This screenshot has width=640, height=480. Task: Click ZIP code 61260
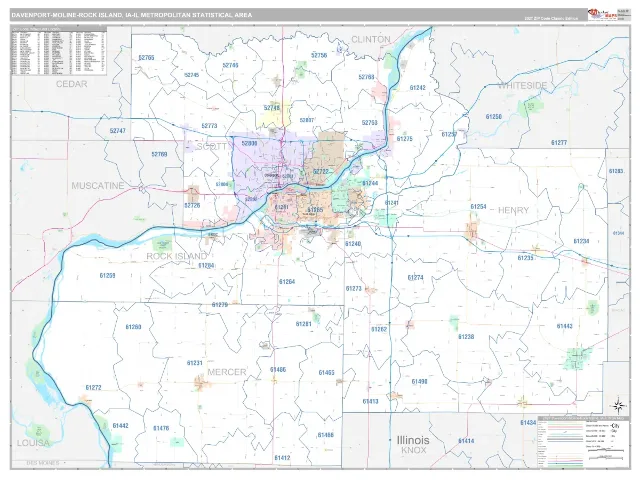133,327
